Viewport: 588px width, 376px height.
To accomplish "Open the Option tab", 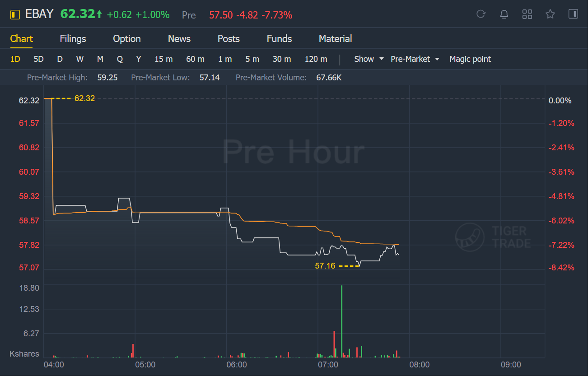I will [127, 39].
